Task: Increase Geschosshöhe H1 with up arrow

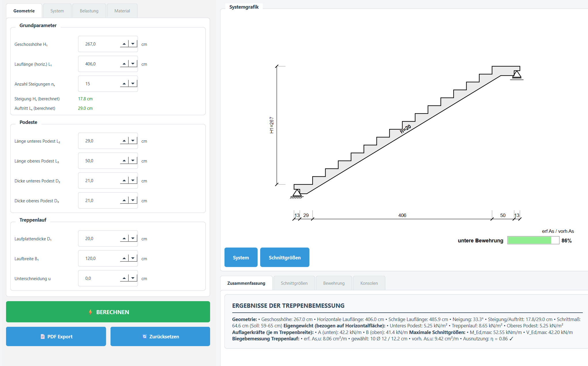Action: point(124,44)
